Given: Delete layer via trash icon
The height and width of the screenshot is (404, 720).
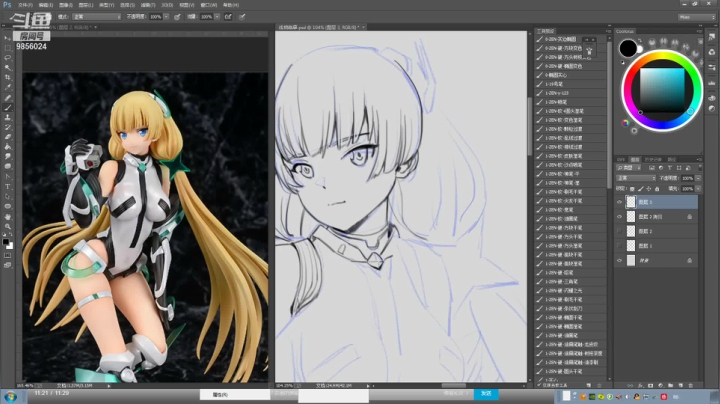Looking at the screenshot, I should coord(691,385).
